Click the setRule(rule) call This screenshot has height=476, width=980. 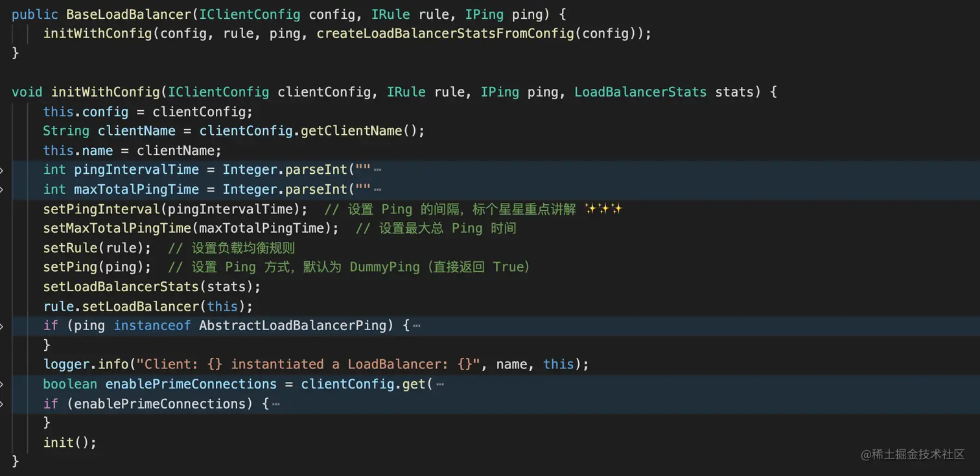click(x=97, y=248)
